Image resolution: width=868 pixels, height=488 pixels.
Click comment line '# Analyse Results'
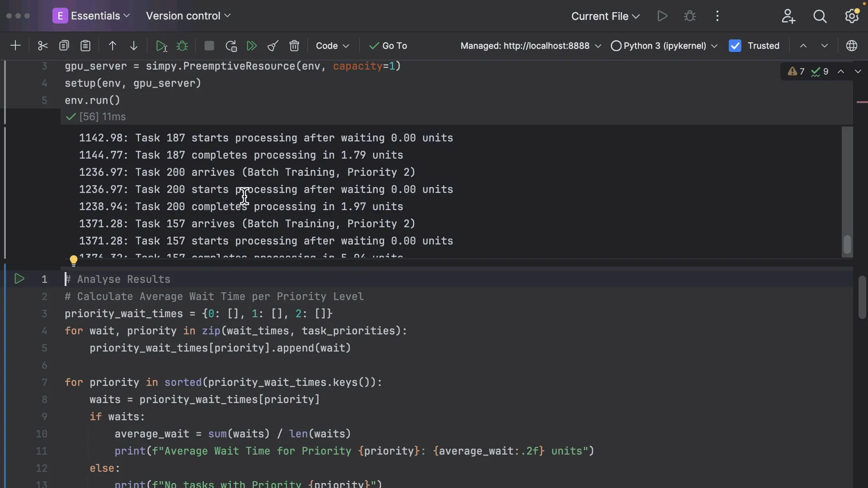[x=118, y=279]
